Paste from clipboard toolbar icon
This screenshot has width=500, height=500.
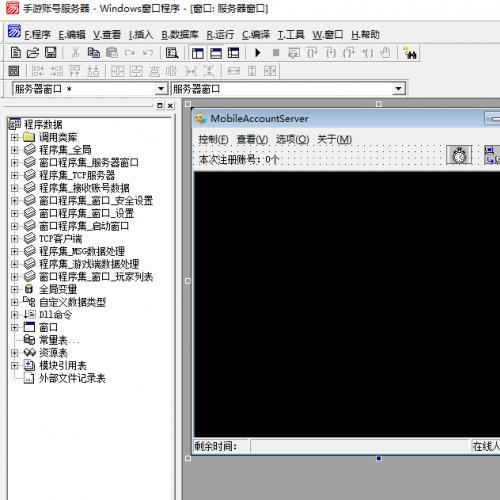[112, 53]
